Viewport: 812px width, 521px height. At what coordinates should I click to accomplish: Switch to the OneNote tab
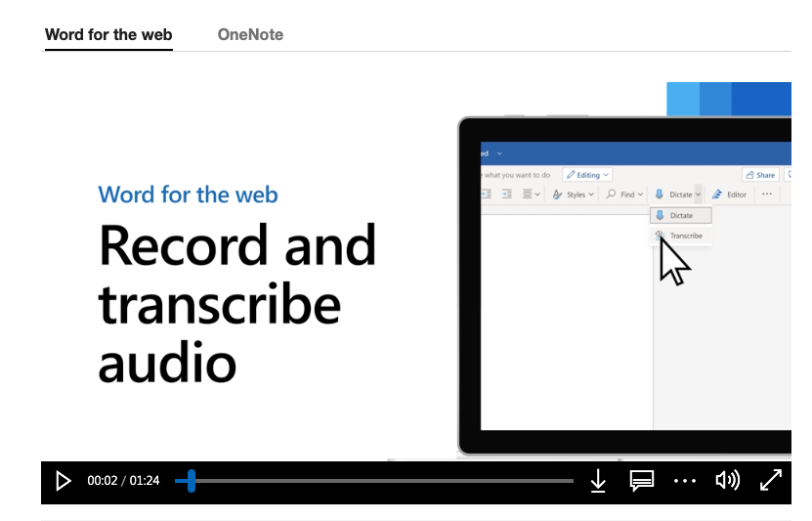point(250,34)
